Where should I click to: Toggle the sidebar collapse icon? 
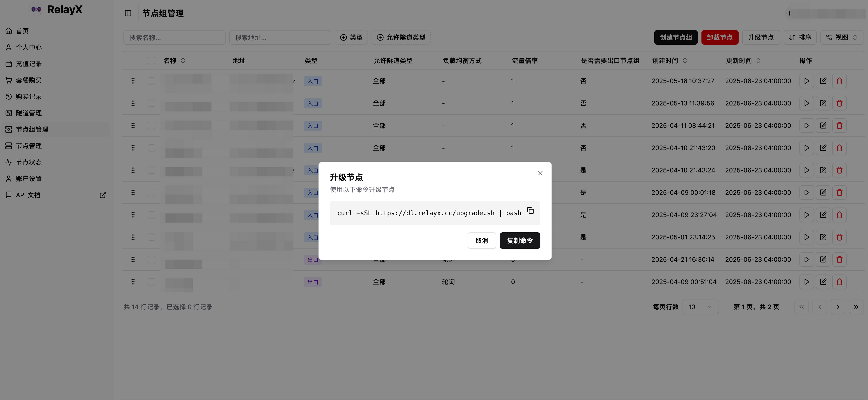128,13
